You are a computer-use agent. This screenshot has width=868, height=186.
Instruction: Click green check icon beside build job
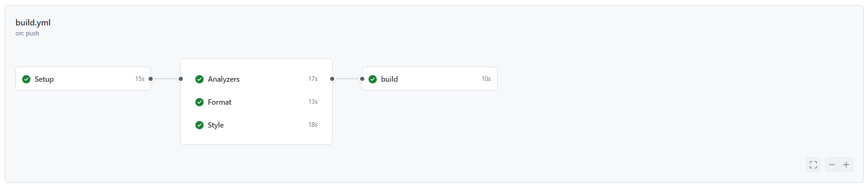pyautogui.click(x=373, y=79)
